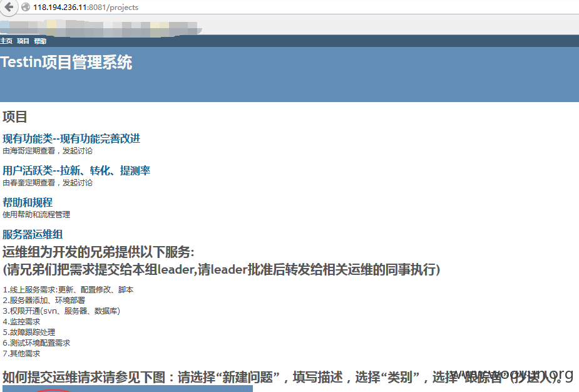This screenshot has height=392, width=579.
Task: Open the 服务器运维组 project link
Action: [x=33, y=234]
